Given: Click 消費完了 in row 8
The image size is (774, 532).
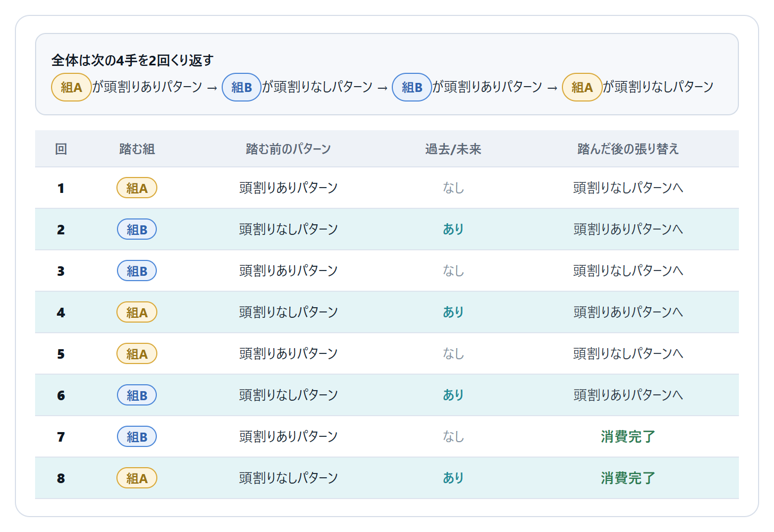Looking at the screenshot, I should click(628, 478).
